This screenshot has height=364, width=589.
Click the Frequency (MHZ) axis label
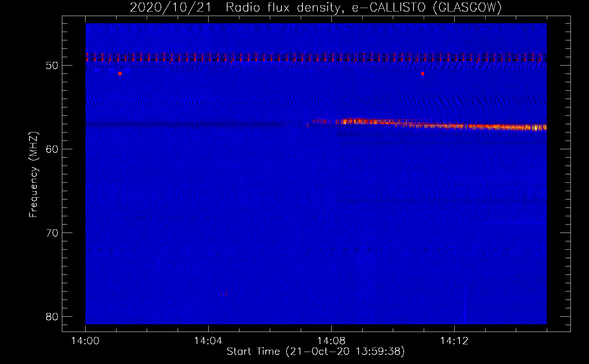33,175
